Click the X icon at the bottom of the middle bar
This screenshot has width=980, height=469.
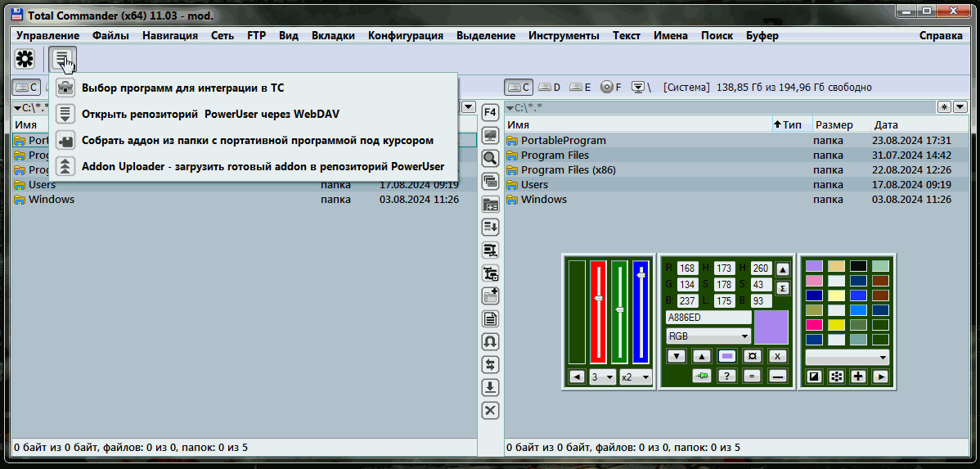coord(491,411)
